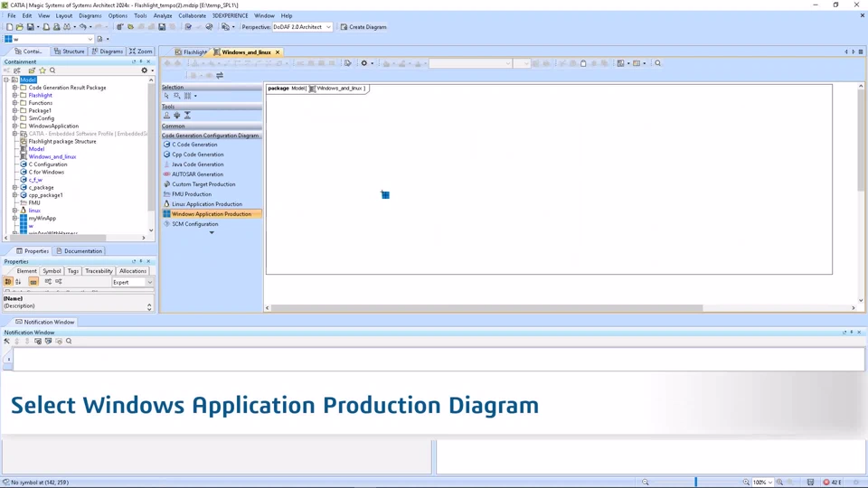This screenshot has width=868, height=488.
Task: Open the Analyze menu
Action: coord(162,15)
